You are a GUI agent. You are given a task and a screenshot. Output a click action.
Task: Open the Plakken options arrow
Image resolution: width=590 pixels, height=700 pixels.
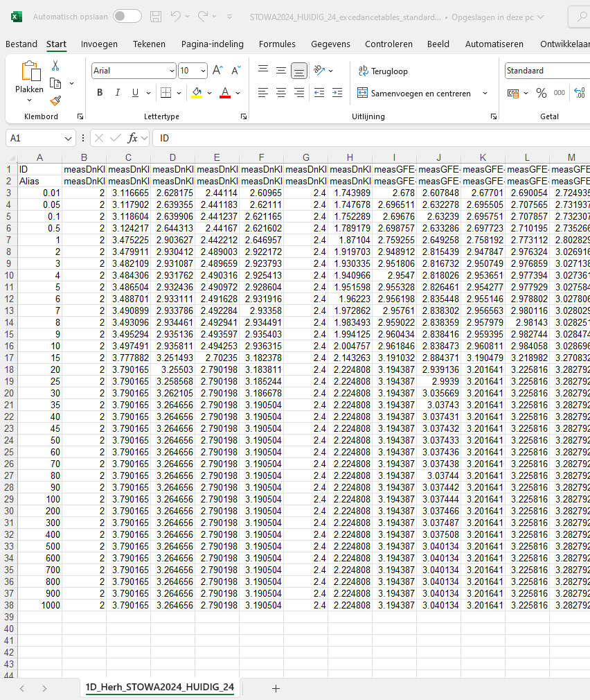click(x=30, y=100)
